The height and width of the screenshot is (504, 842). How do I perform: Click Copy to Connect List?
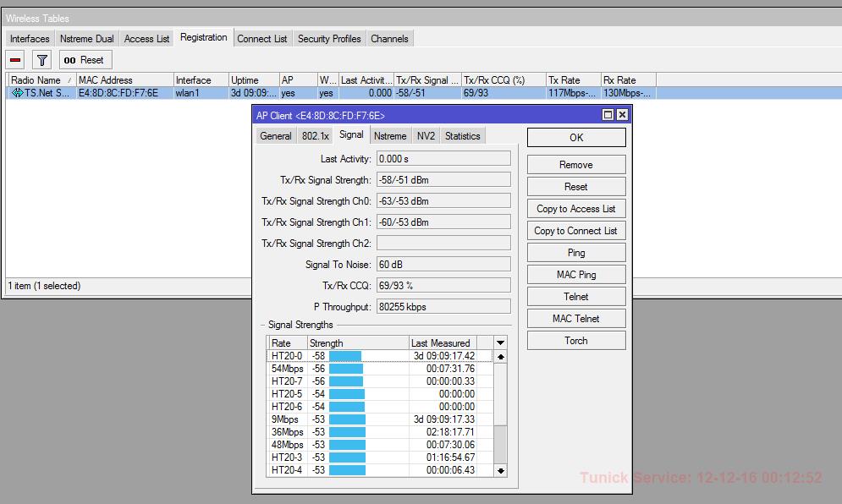576,231
